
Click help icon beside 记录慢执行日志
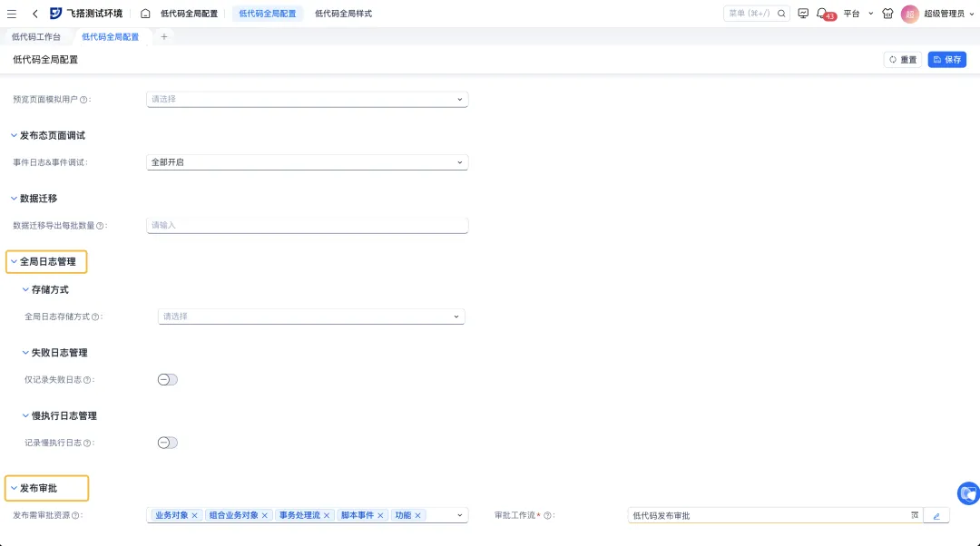[87, 443]
